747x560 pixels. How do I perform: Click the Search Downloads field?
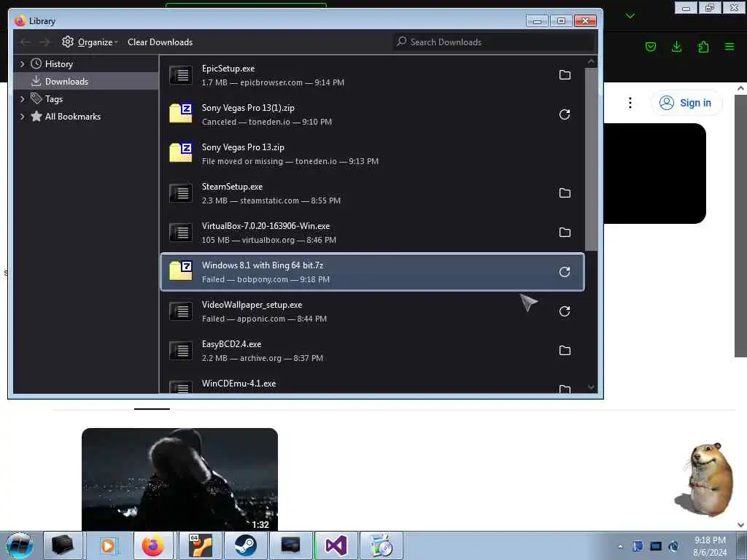[x=494, y=42]
